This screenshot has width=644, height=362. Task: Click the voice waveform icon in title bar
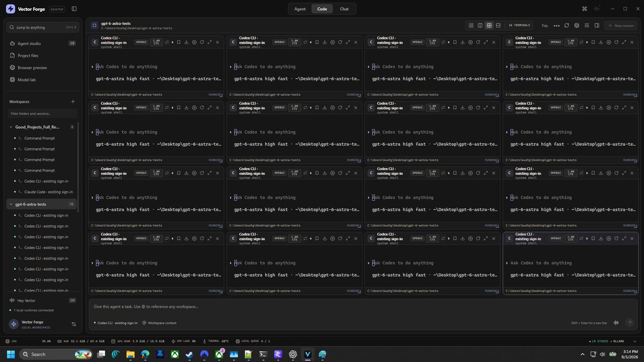click(597, 9)
